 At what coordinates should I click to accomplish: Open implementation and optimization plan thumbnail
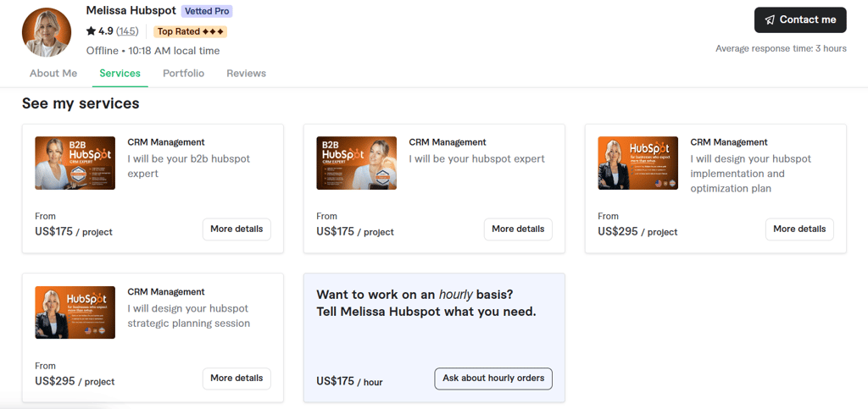click(x=637, y=163)
